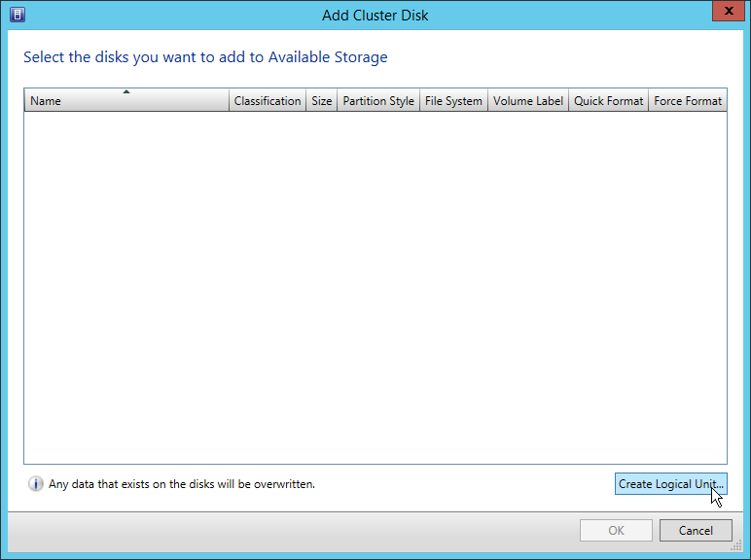
Task: Cancel adding a cluster disk
Action: 696,531
